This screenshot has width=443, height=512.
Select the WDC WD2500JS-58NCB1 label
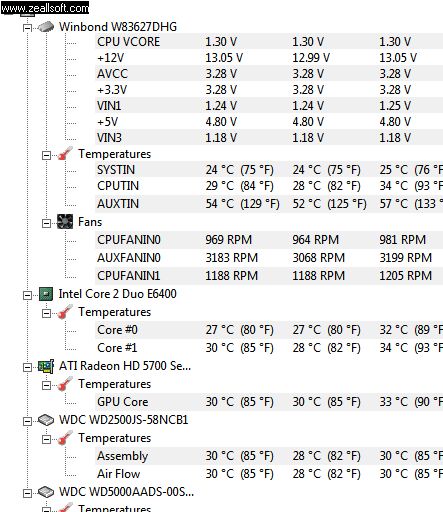(123, 420)
